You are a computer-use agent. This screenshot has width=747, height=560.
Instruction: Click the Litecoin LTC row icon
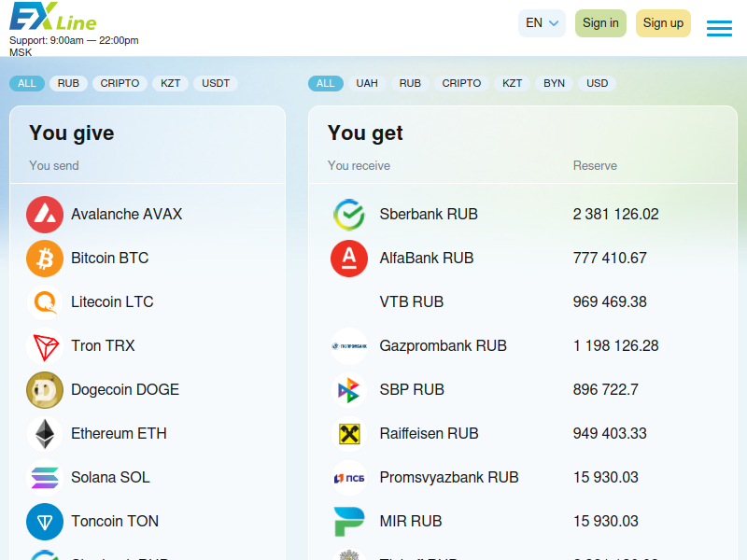[x=45, y=302]
